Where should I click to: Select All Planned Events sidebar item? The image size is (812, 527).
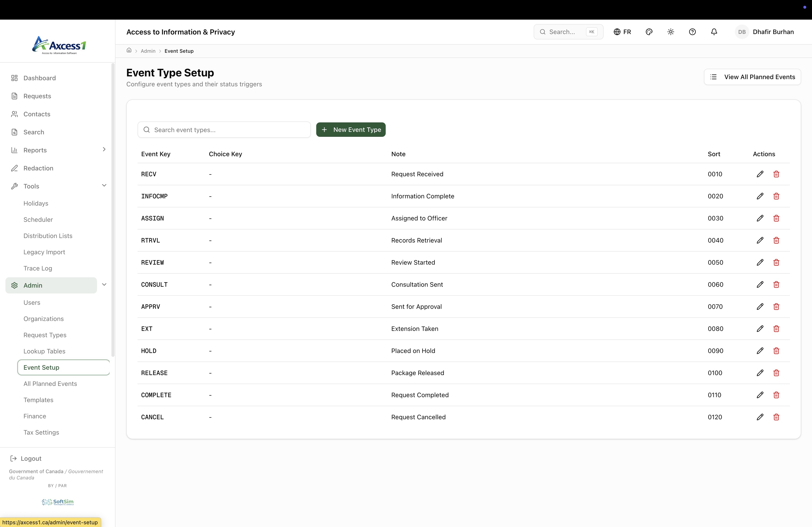point(50,383)
